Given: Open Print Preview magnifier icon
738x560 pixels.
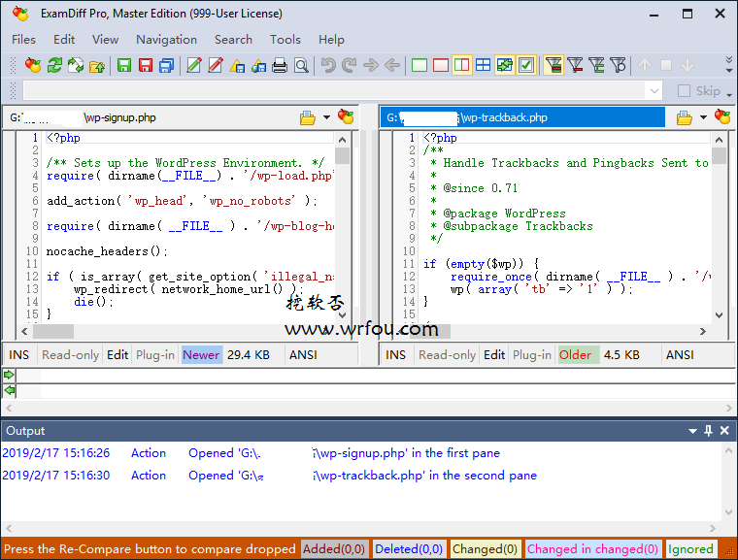Looking at the screenshot, I should 301,65.
